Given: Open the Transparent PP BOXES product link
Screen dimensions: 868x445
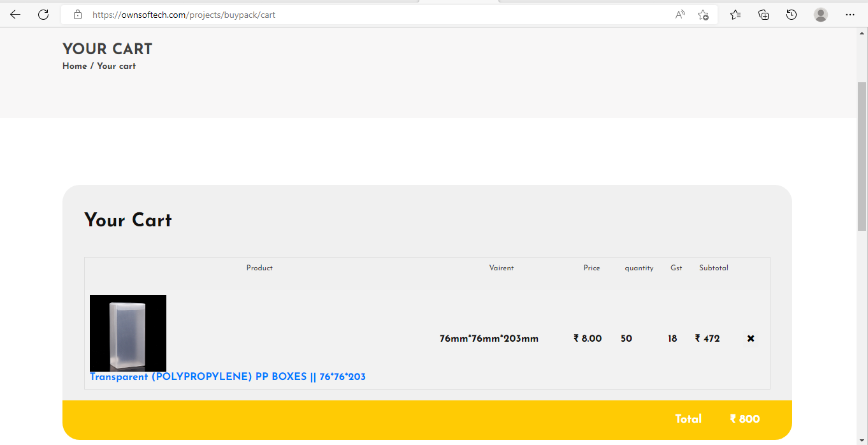Looking at the screenshot, I should pyautogui.click(x=228, y=377).
